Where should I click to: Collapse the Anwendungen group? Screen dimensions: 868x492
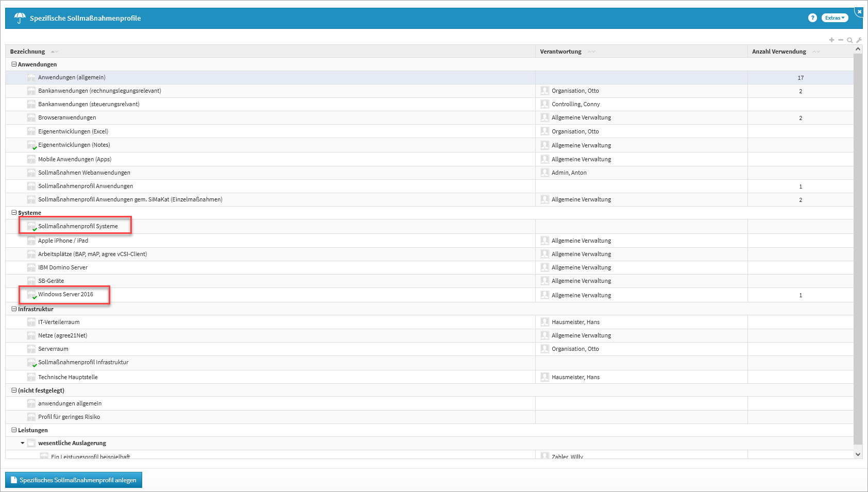(14, 64)
